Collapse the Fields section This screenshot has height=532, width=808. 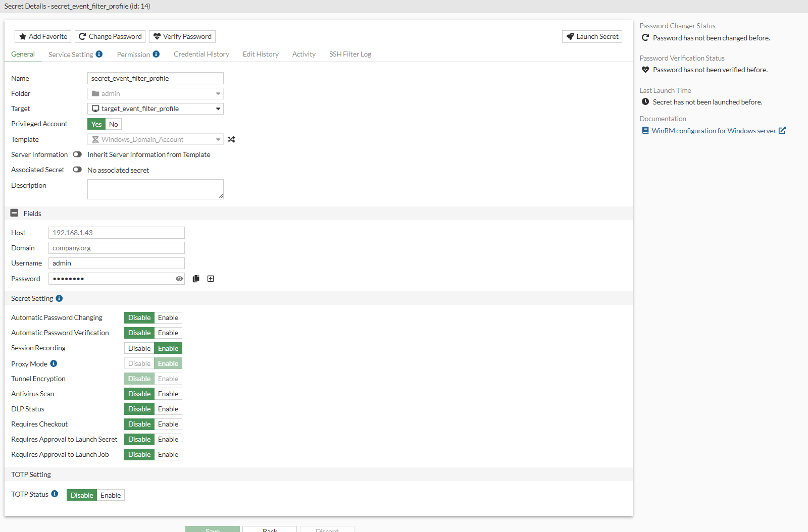tap(14, 212)
